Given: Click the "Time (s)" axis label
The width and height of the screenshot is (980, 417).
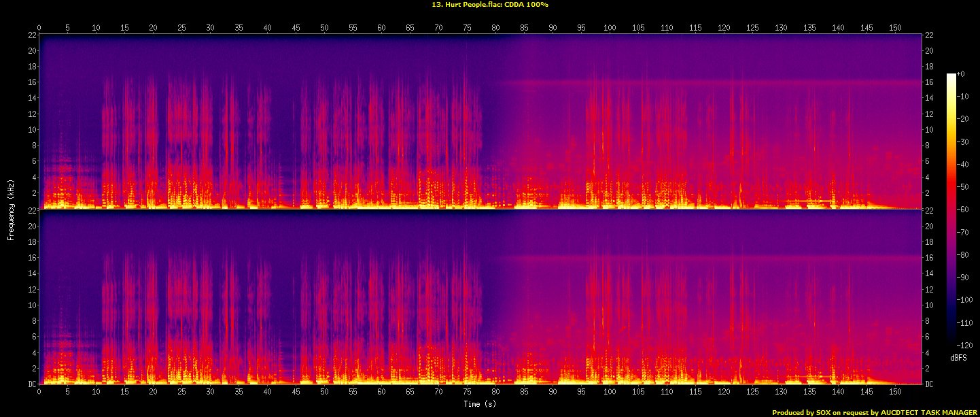Looking at the screenshot, I should point(480,404).
